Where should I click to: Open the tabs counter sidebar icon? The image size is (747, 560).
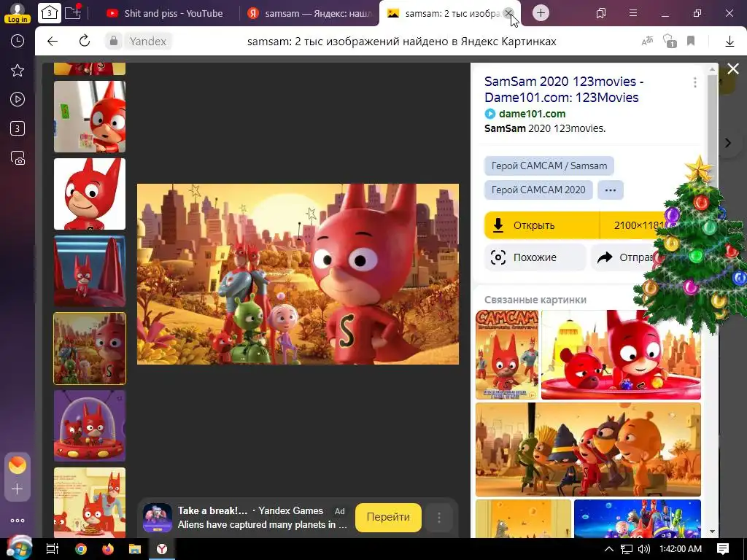(18, 128)
